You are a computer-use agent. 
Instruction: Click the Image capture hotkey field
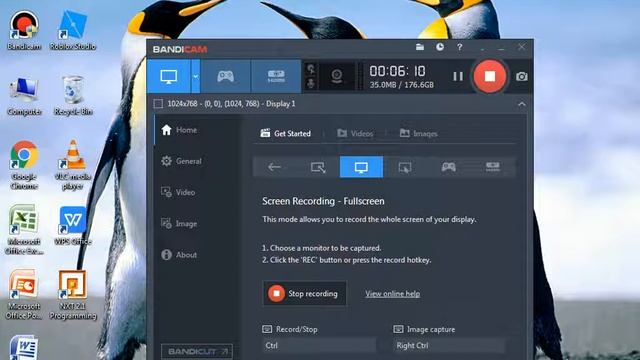[449, 345]
